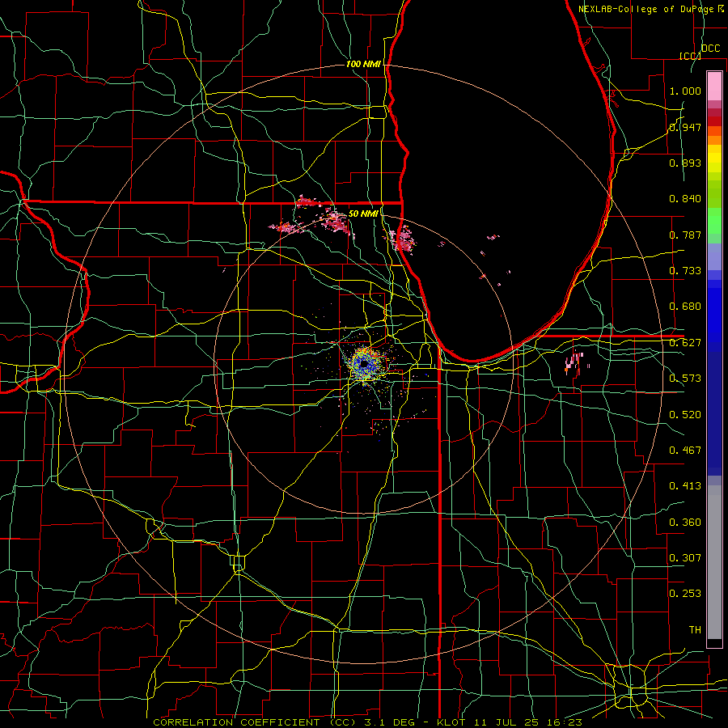
Task: Select the 0.413 scale value
Action: (x=685, y=486)
